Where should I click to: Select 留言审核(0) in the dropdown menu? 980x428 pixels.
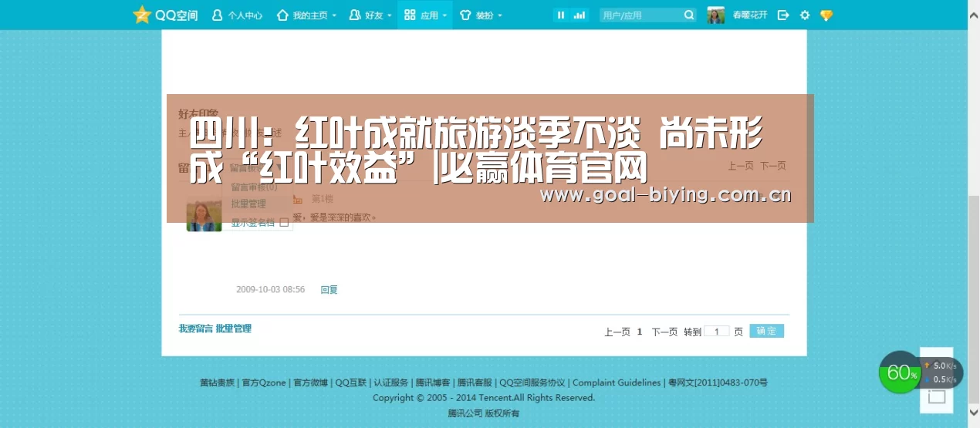tap(254, 187)
